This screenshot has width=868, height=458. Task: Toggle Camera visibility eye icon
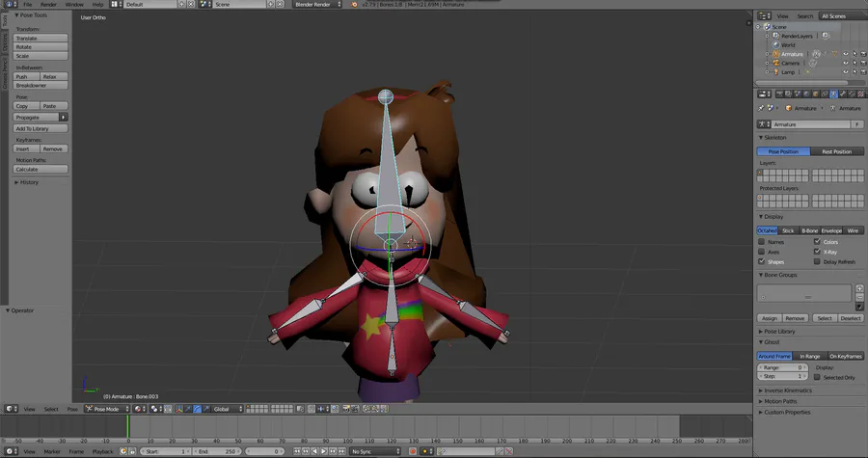pos(845,63)
